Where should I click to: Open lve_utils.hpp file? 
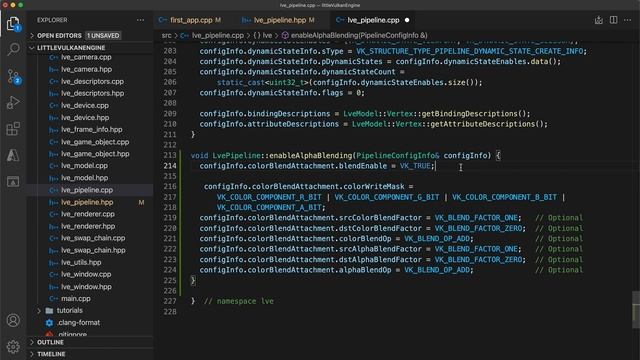coord(81,262)
